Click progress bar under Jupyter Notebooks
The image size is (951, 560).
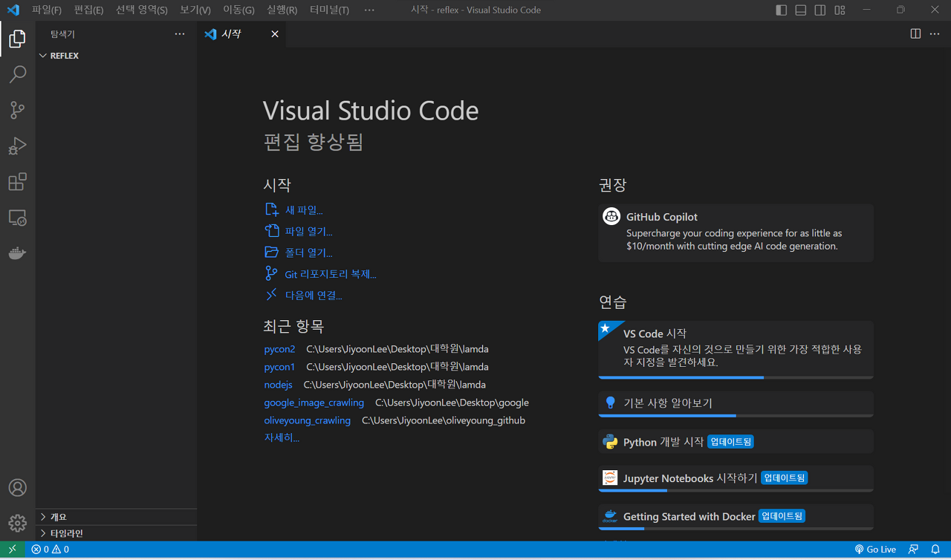click(736, 491)
